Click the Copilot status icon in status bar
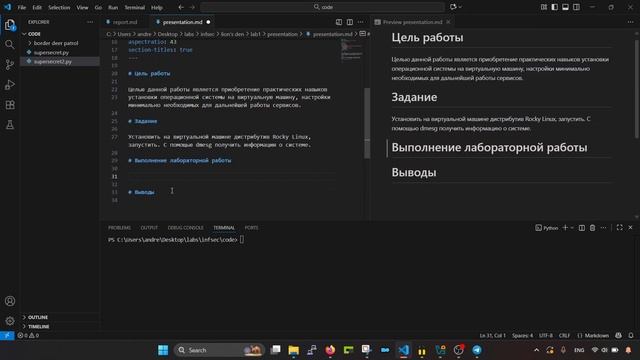This screenshot has width=640, height=360. click(x=619, y=336)
